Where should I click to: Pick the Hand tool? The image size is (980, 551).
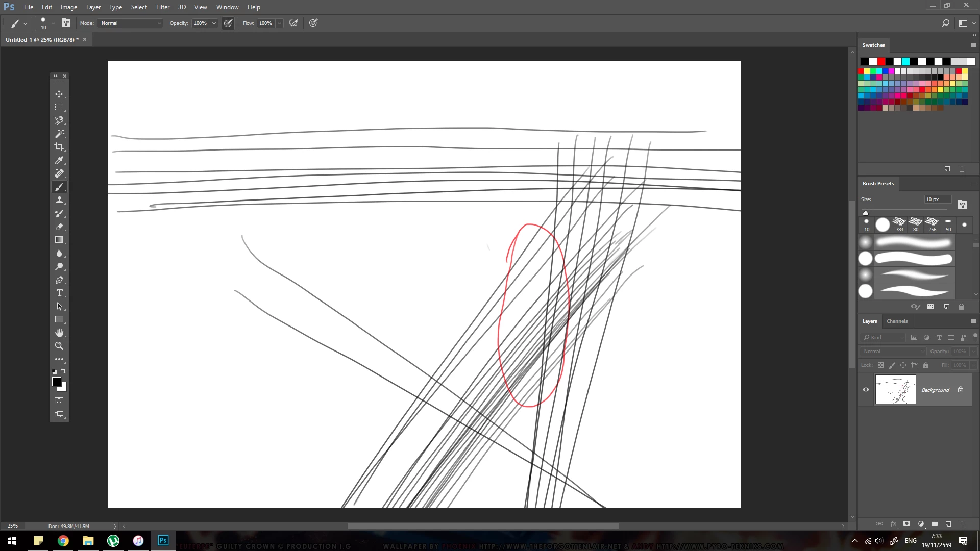coord(59,333)
